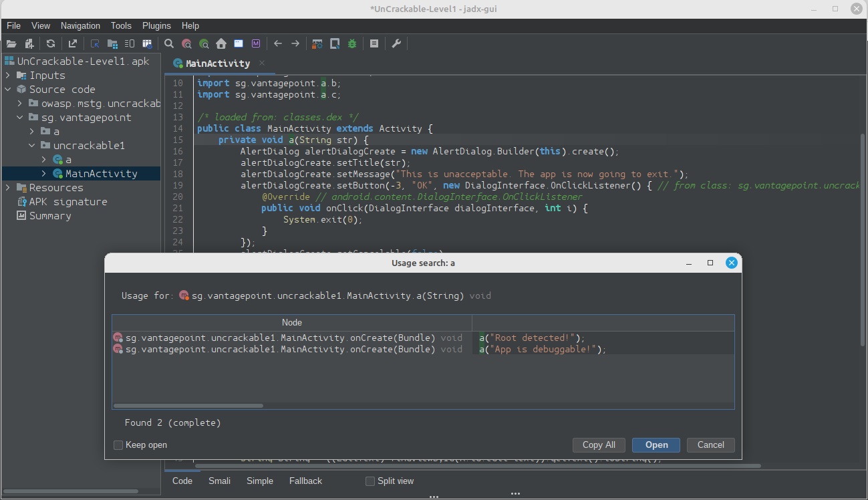Click the navigate back arrow
The image size is (868, 500).
click(x=278, y=44)
